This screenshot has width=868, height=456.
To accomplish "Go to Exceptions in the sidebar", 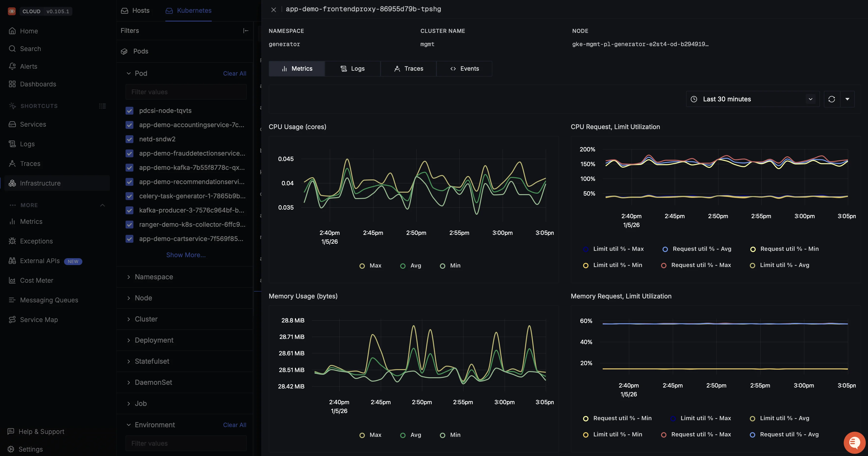I will (36, 241).
